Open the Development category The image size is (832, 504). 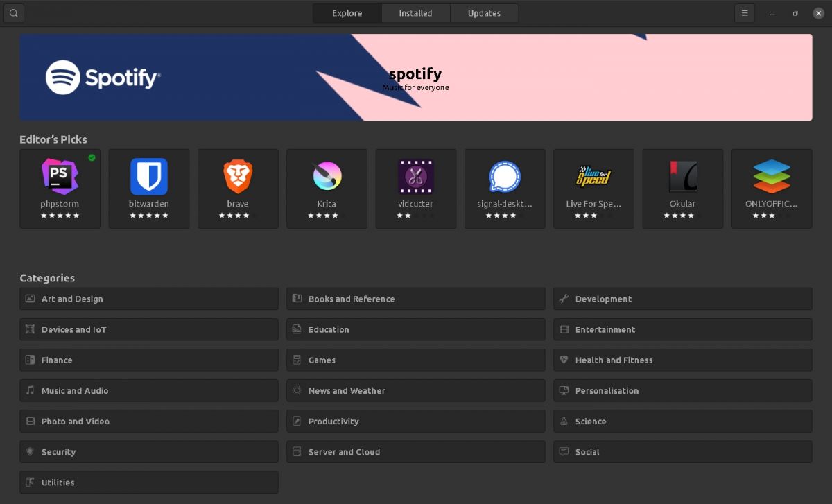[x=683, y=299]
